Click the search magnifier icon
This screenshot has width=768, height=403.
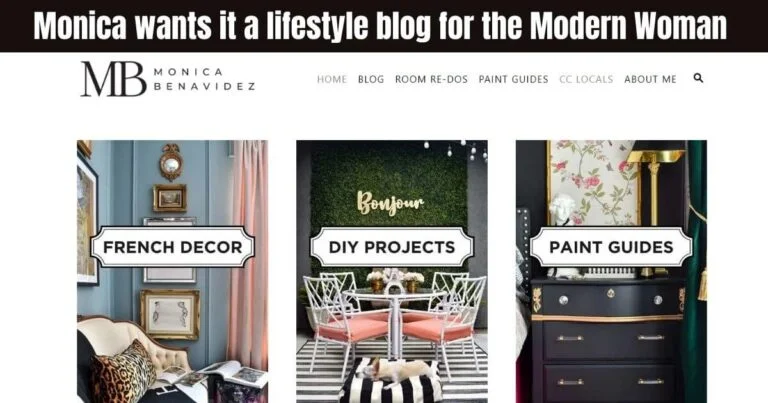tap(698, 78)
